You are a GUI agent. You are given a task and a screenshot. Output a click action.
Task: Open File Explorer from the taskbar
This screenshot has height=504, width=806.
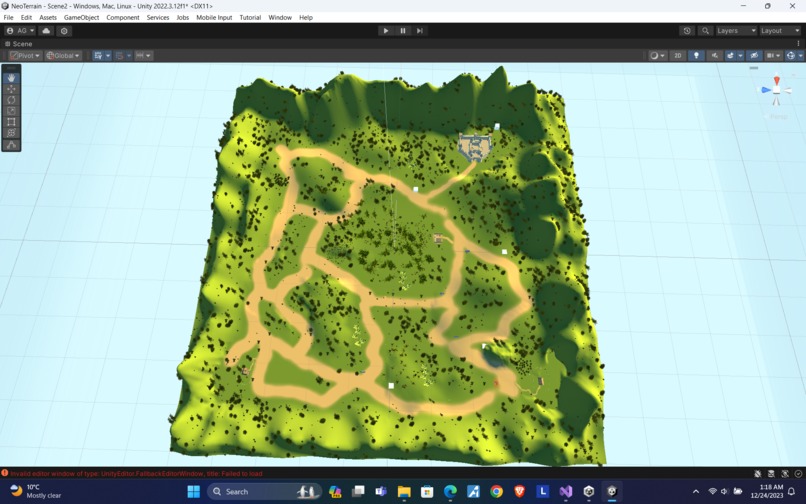404,492
